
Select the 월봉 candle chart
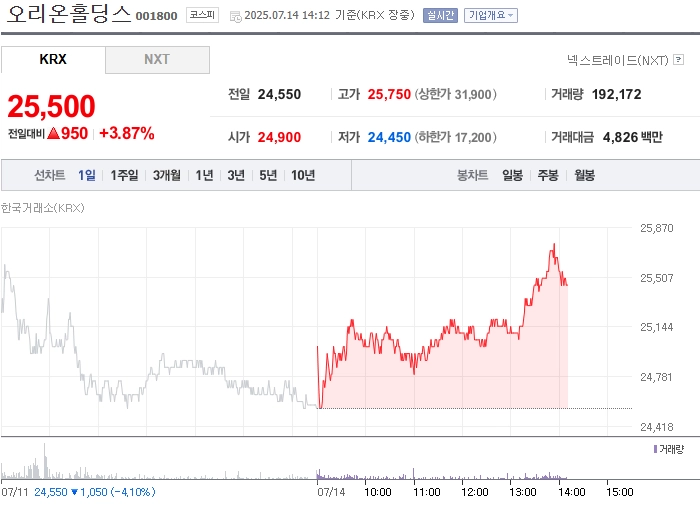coord(584,175)
